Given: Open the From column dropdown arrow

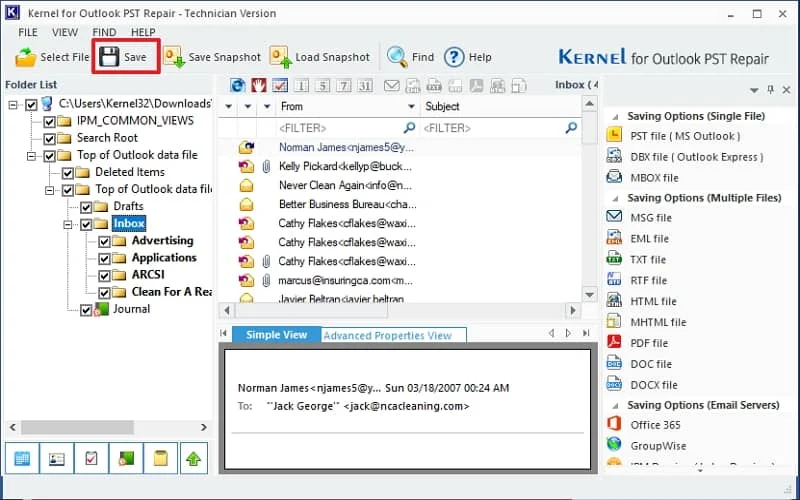Looking at the screenshot, I should pyautogui.click(x=411, y=107).
